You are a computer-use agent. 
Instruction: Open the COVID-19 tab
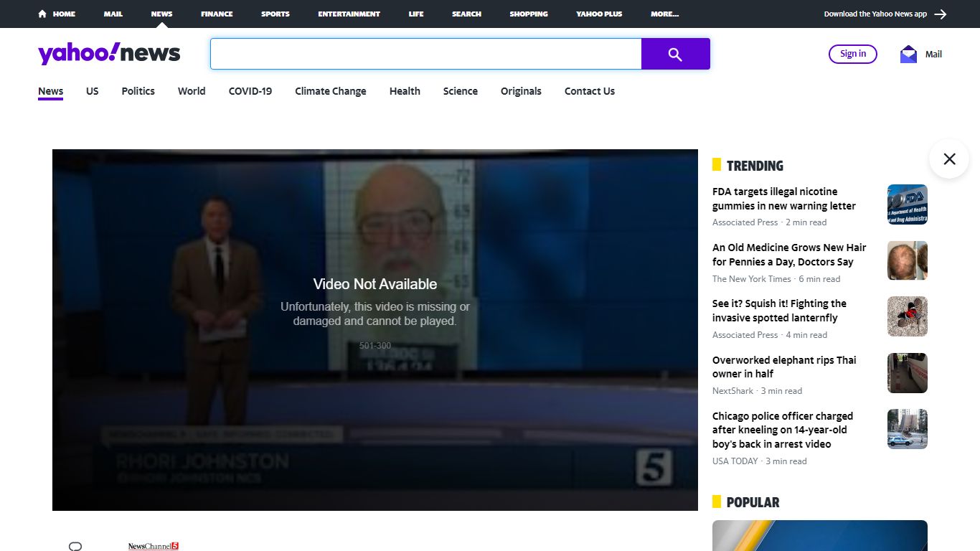[250, 91]
